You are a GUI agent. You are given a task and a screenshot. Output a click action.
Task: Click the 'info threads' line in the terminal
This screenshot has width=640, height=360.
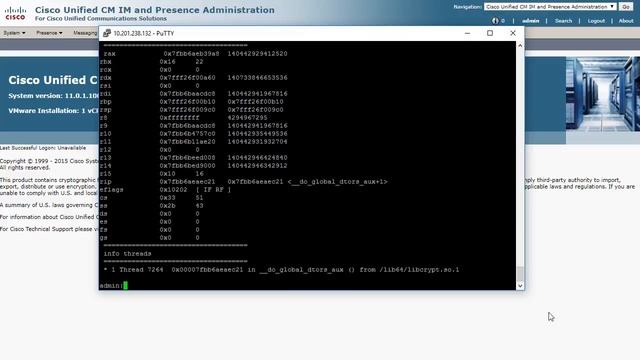coord(127,253)
